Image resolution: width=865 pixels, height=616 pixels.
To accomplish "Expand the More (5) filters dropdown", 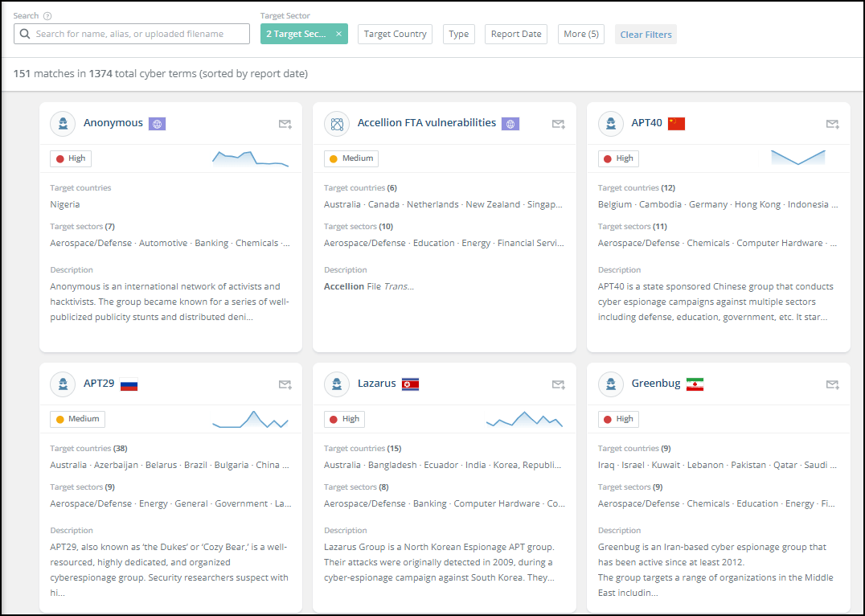I will [581, 35].
